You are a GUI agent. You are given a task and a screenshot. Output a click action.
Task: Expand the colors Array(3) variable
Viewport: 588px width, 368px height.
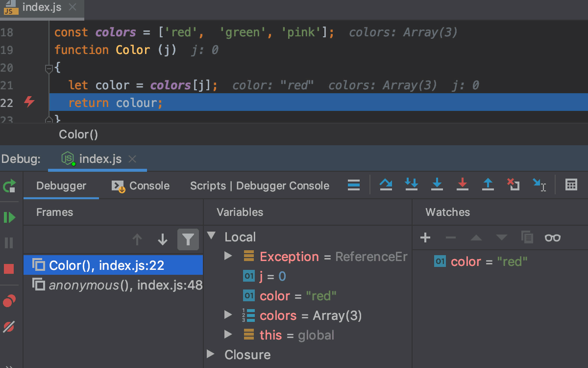coord(227,315)
